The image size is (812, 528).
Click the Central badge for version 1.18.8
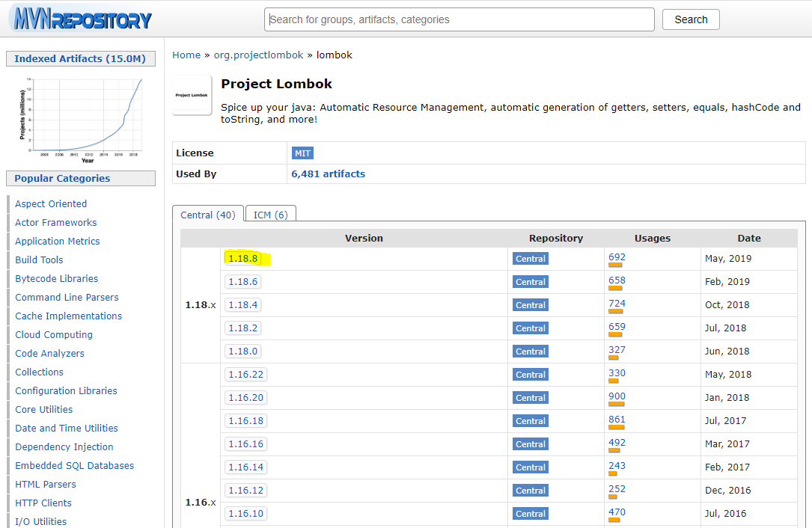pos(531,259)
